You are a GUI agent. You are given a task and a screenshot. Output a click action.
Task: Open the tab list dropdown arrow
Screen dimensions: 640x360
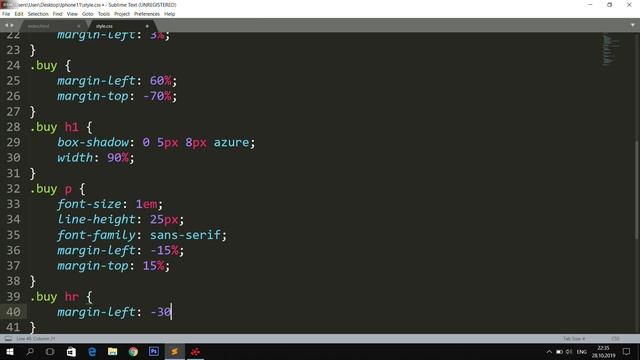633,25
